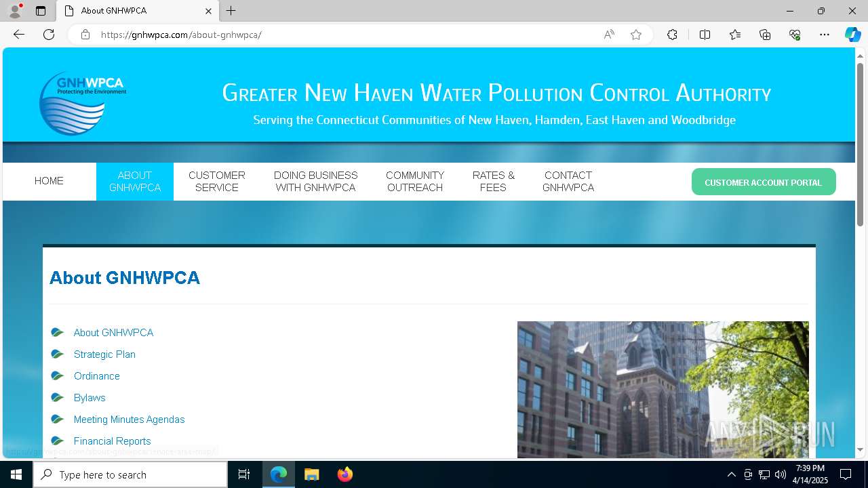The width and height of the screenshot is (868, 488).
Task: Open the notifications center icon
Action: [846, 474]
